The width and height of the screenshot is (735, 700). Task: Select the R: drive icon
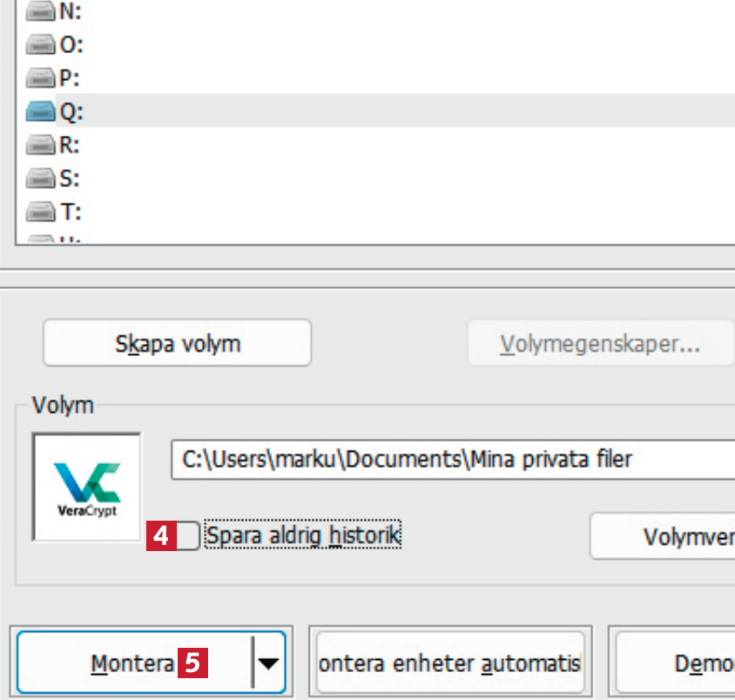click(40, 145)
